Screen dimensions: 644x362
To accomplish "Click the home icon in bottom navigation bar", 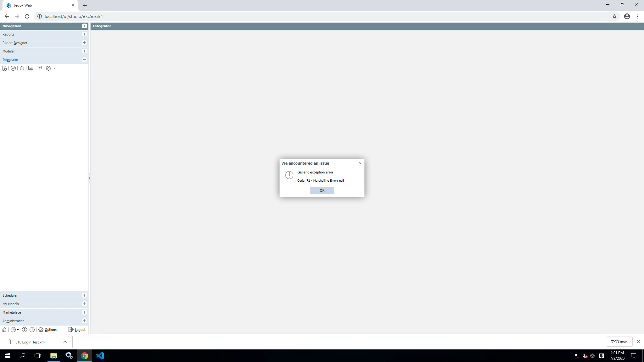I will click(4, 330).
